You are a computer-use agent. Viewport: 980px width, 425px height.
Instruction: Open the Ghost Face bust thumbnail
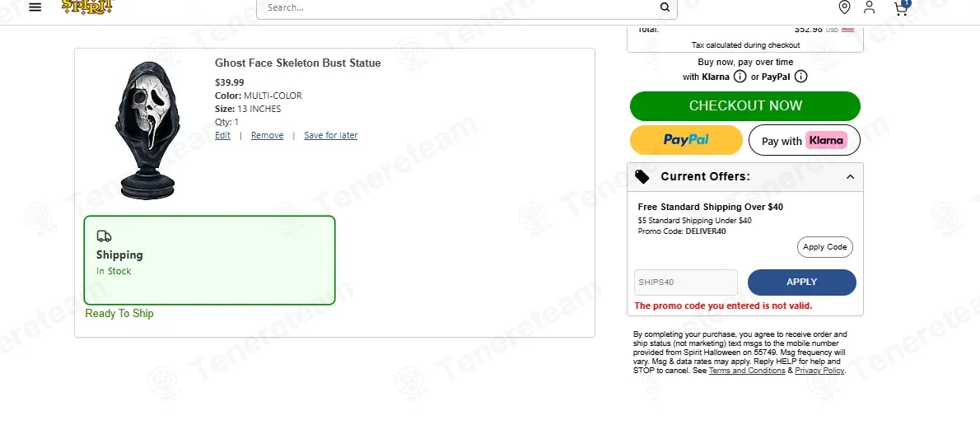(147, 130)
